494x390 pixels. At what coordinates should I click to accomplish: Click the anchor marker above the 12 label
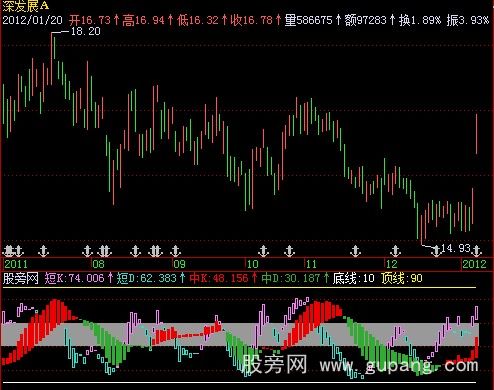pyautogui.click(x=395, y=251)
